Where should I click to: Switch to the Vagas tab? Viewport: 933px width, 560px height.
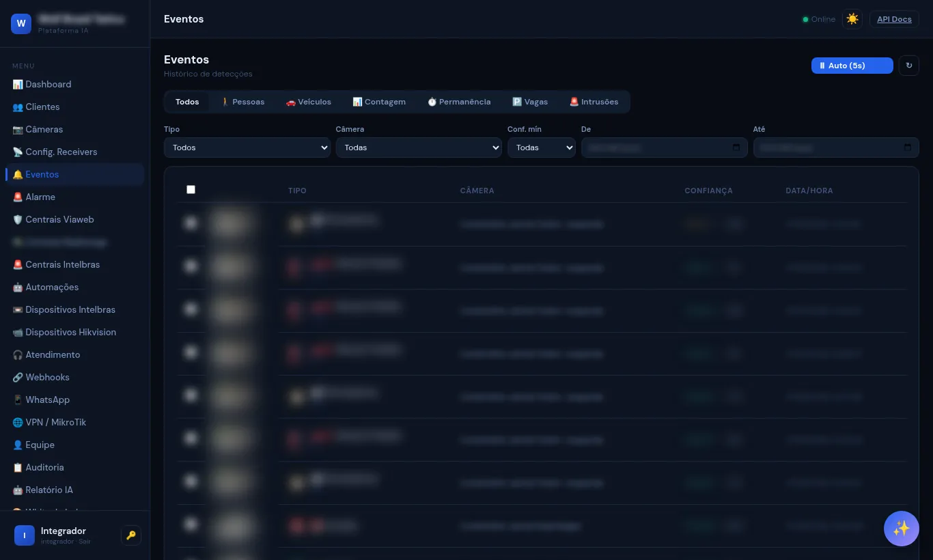click(x=530, y=102)
